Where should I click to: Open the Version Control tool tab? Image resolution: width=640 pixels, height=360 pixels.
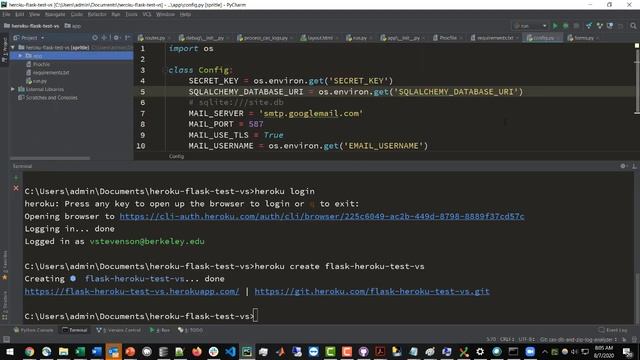118,330
